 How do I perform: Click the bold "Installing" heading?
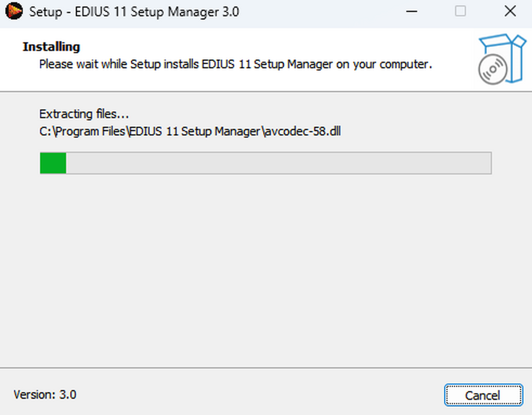[51, 47]
